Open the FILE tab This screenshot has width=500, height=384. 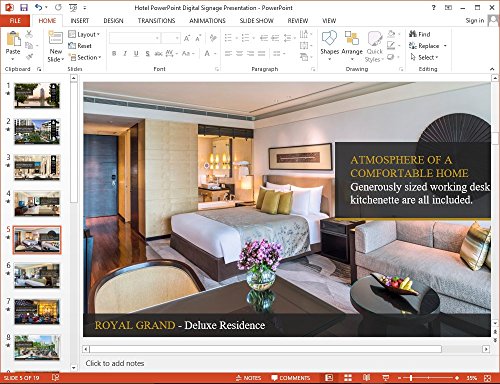[x=15, y=21]
